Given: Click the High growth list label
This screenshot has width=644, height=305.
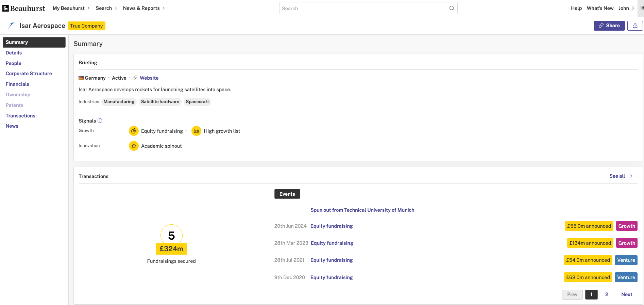Looking at the screenshot, I should [x=222, y=131].
